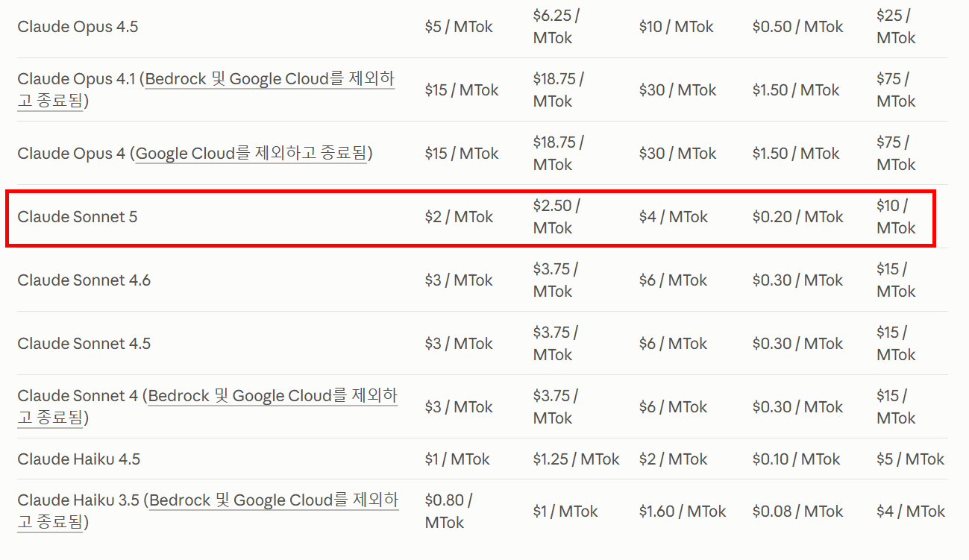Select $5 / MTok in Claude Haiku 4.5 row
Screen dimensions: 969x560
911,459
